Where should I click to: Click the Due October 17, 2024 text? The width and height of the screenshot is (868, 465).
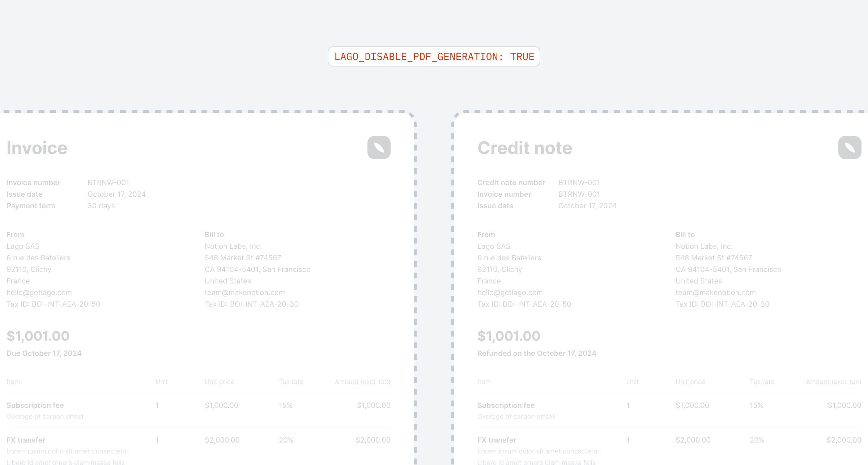(x=44, y=353)
